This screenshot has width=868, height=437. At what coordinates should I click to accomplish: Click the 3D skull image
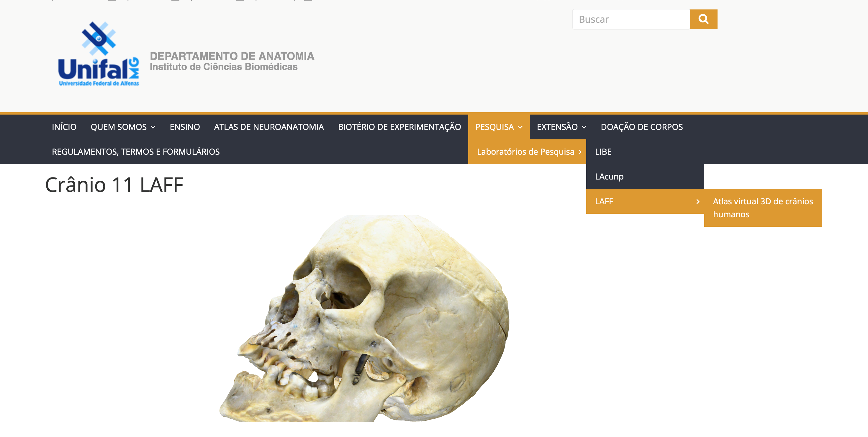(364, 318)
